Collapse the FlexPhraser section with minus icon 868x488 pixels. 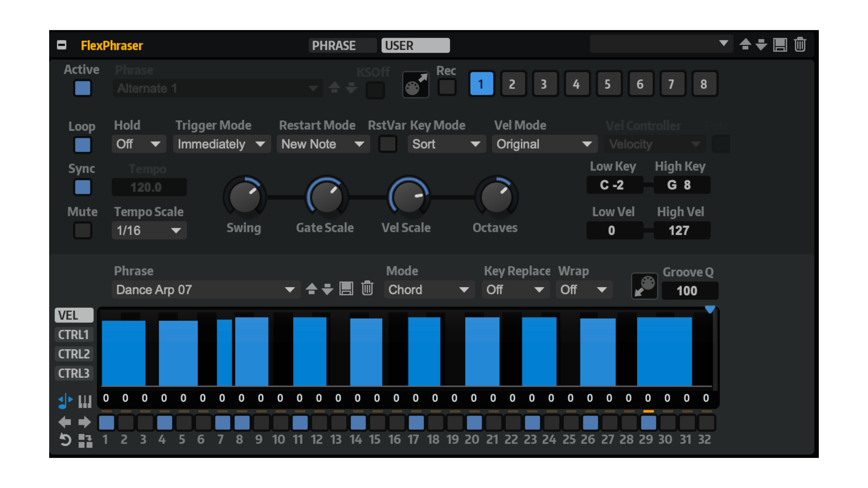(x=62, y=45)
